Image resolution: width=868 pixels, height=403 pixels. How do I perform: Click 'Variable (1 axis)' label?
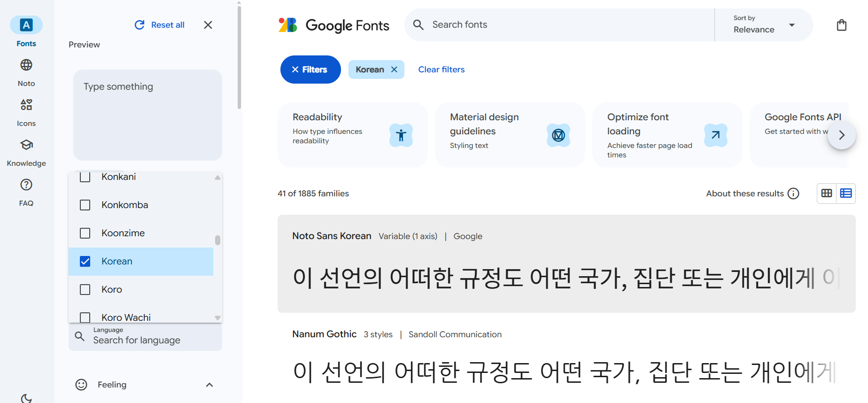tap(408, 236)
